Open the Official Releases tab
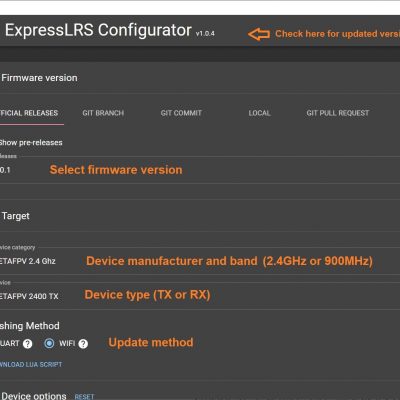This screenshot has height=400, width=400. (x=29, y=113)
